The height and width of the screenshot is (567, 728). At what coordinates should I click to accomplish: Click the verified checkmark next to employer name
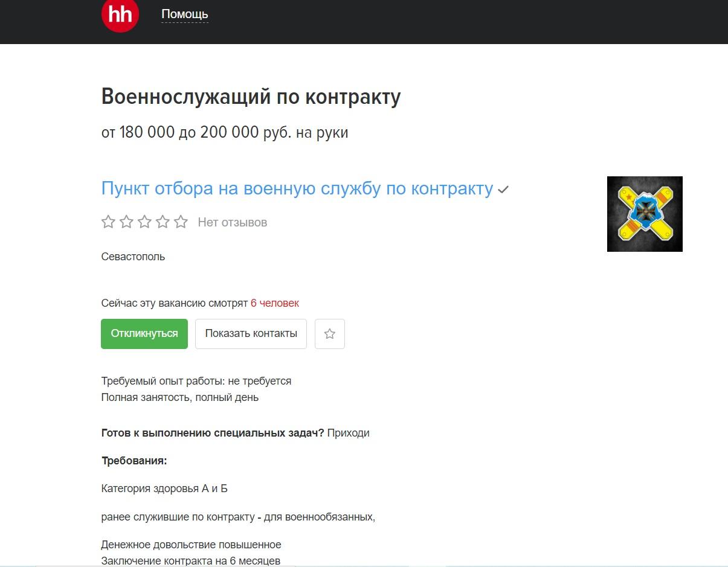click(x=503, y=190)
